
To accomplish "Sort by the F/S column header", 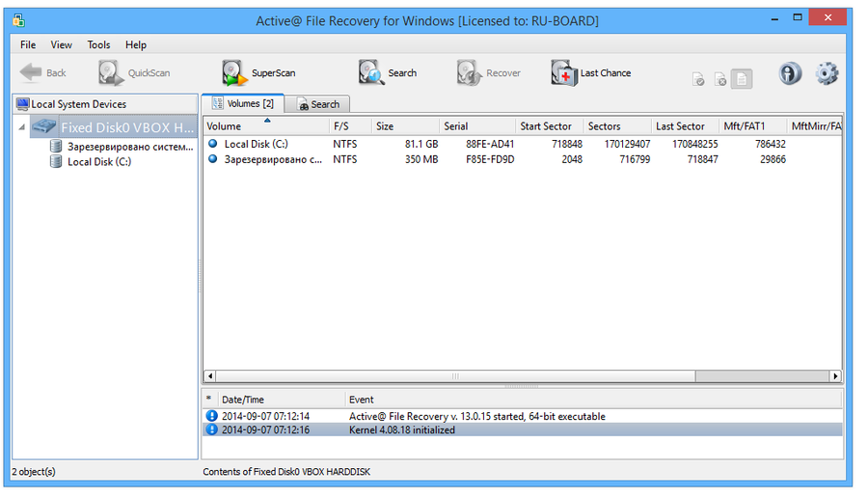I will (350, 126).
